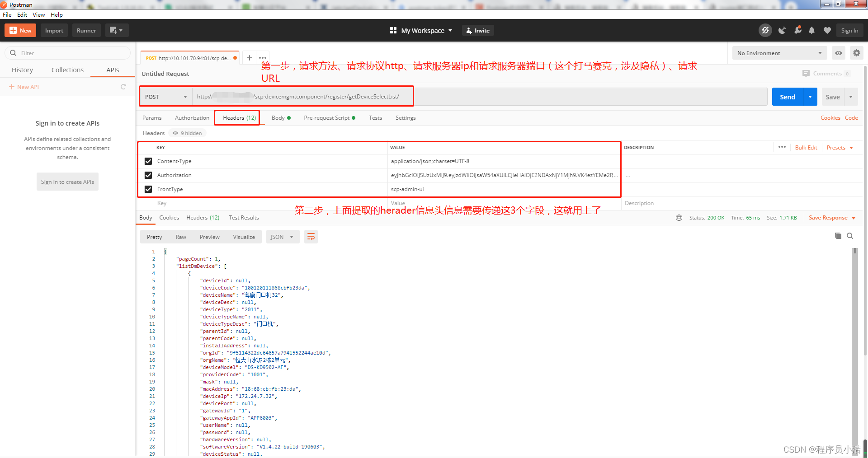Search within the response body
The image size is (868, 458).
[850, 236]
